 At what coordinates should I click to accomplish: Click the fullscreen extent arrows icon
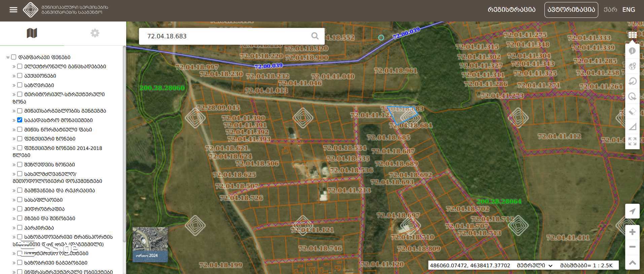pyautogui.click(x=632, y=141)
